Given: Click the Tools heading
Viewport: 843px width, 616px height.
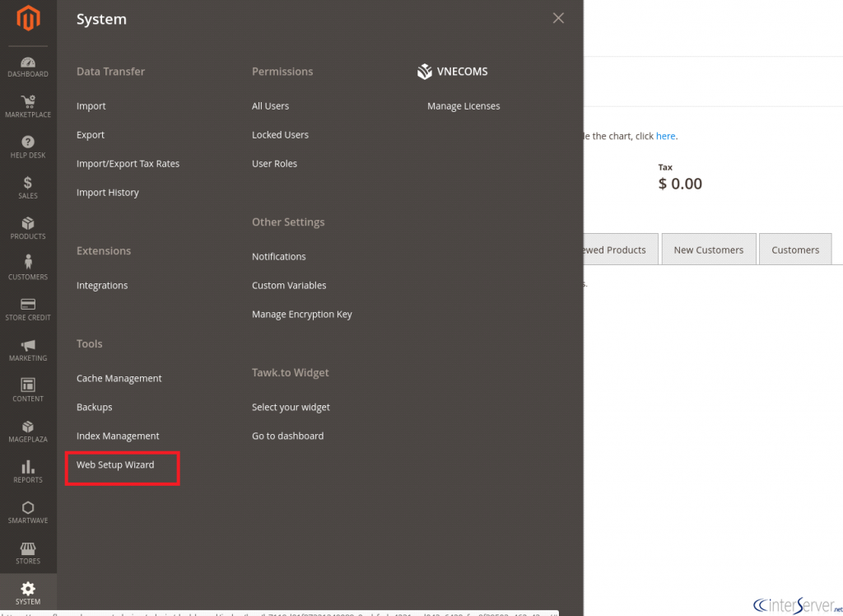Looking at the screenshot, I should pyautogui.click(x=89, y=343).
